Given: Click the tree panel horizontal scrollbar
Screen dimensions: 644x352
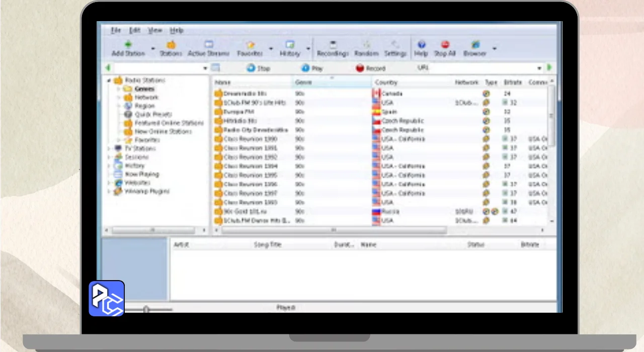Looking at the screenshot, I should [x=152, y=230].
